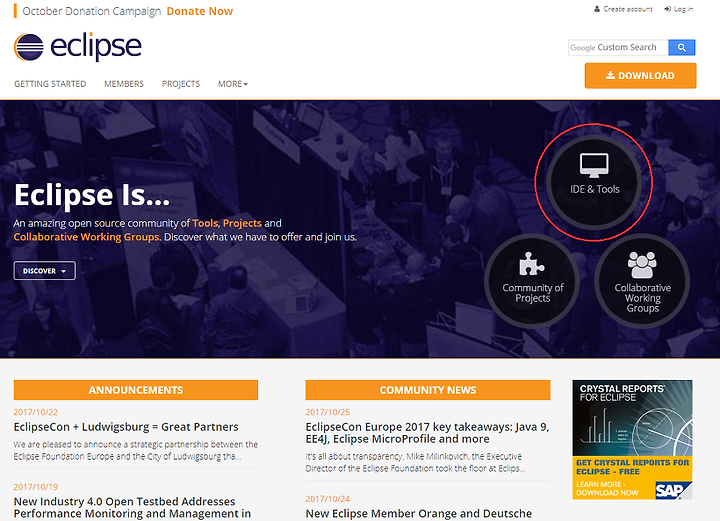Image resolution: width=720 pixels, height=521 pixels.
Task: Follow the Projects link in hero text
Action: click(242, 223)
